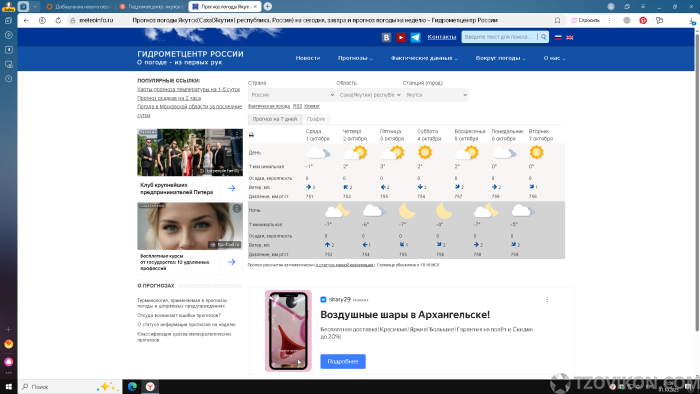The height and width of the screenshot is (394, 700).
Task: Expand the Фактические данные menu
Action: (x=424, y=58)
